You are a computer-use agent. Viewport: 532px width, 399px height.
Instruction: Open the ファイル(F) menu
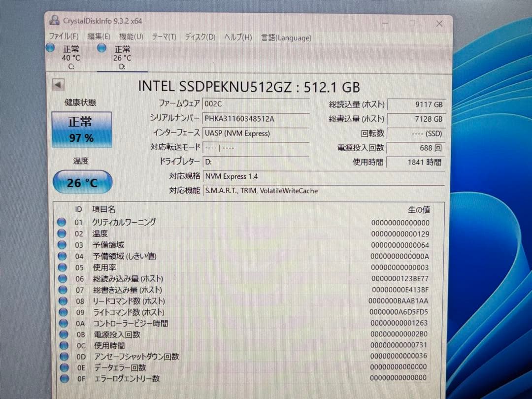pos(64,36)
